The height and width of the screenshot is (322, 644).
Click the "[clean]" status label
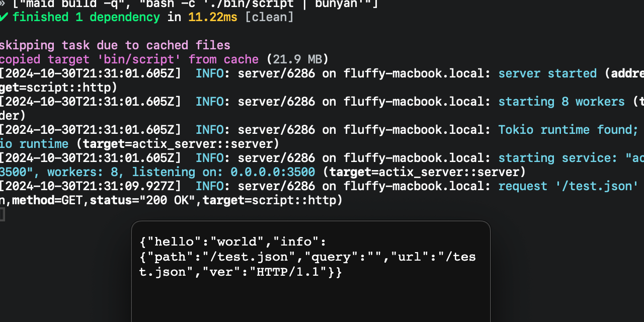(x=269, y=17)
